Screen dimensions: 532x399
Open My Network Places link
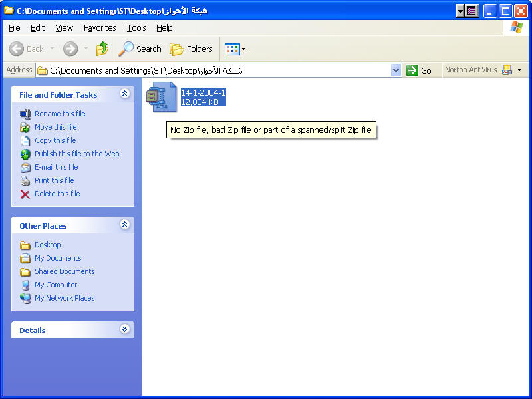pyautogui.click(x=65, y=298)
